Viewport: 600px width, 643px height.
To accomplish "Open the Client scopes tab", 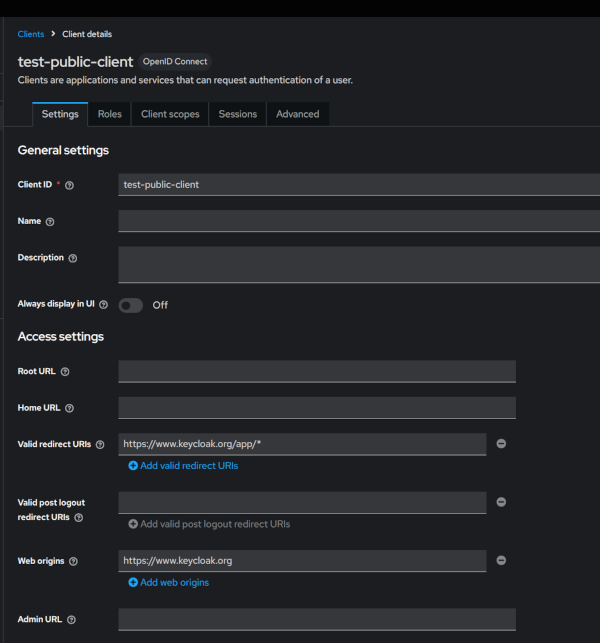I will pos(170,114).
